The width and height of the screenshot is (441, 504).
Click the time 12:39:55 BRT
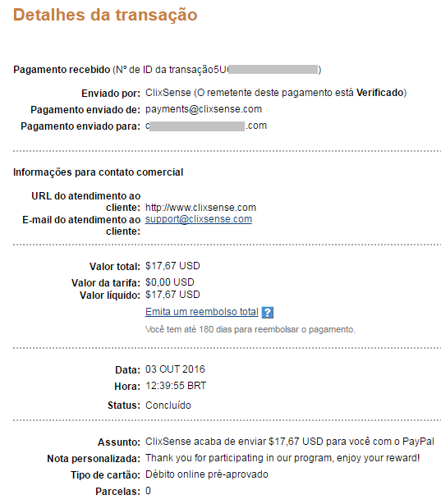pyautogui.click(x=176, y=386)
